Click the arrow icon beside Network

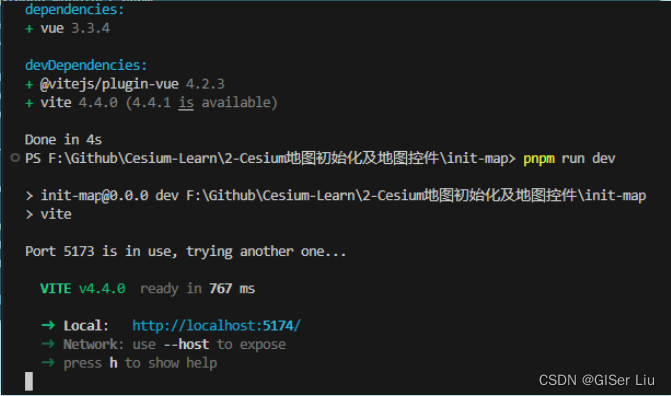pyautogui.click(x=48, y=344)
